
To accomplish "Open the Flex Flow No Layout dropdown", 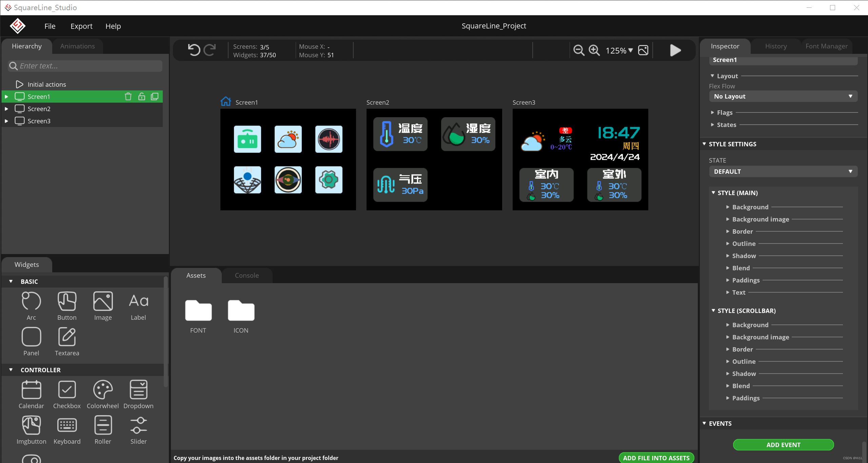I will pyautogui.click(x=783, y=97).
